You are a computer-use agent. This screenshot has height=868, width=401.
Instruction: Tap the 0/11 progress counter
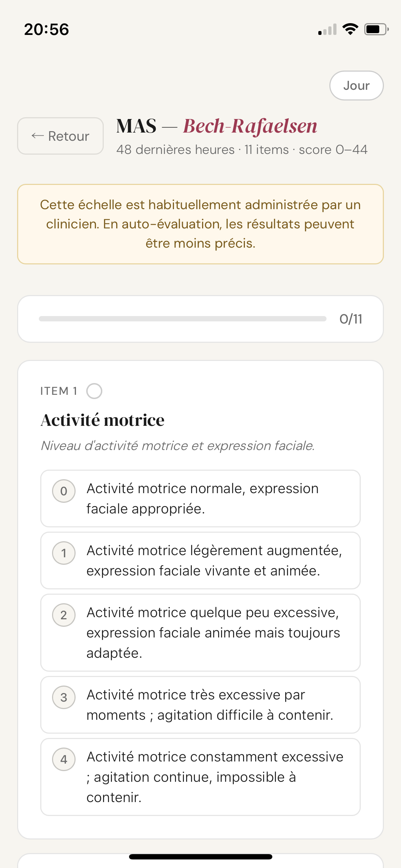(351, 319)
